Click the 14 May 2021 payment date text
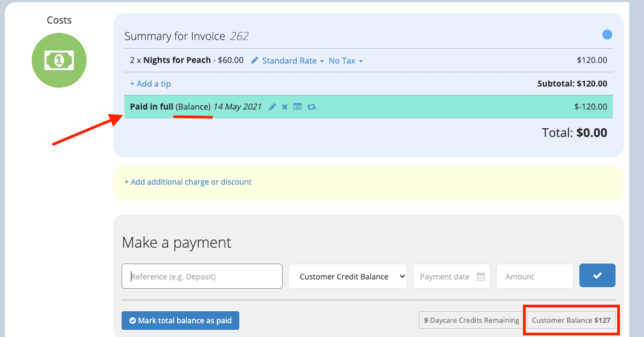644x337 pixels. pos(238,107)
